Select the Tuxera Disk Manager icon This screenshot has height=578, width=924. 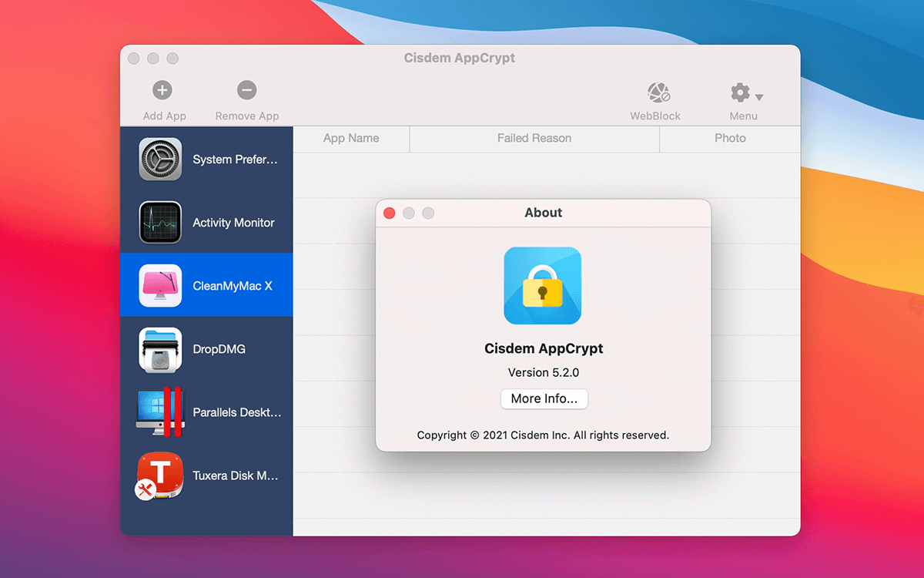[x=159, y=476]
